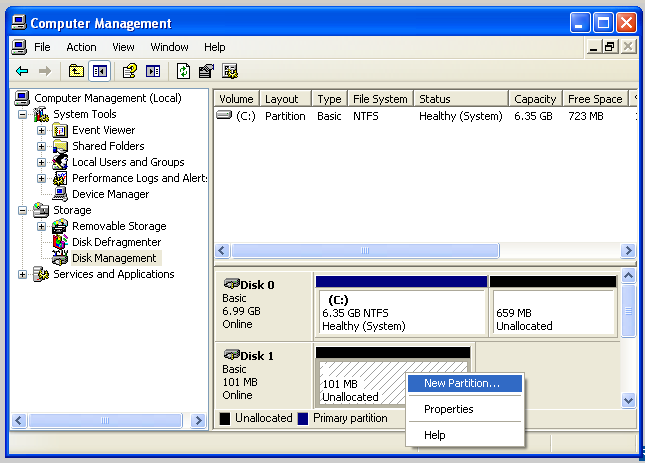Click the Refresh toolbar icon with green arrows
The image size is (645, 463).
click(183, 71)
